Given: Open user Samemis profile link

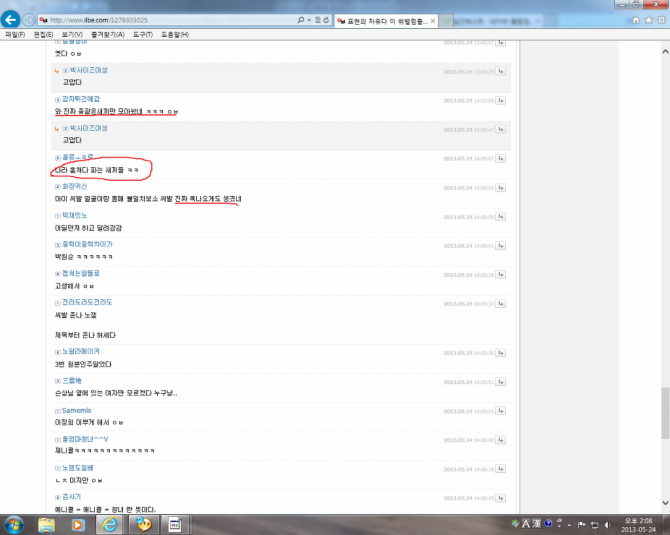Looking at the screenshot, I should click(76, 410).
